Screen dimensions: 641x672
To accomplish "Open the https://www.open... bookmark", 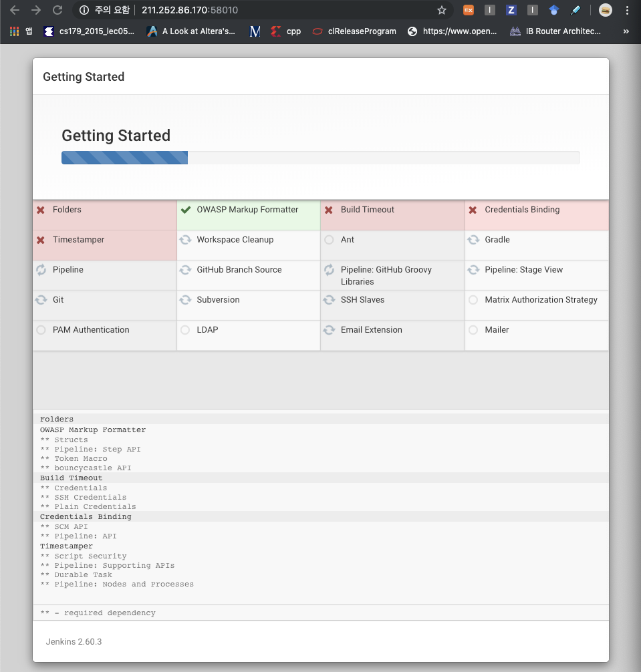I will [453, 31].
